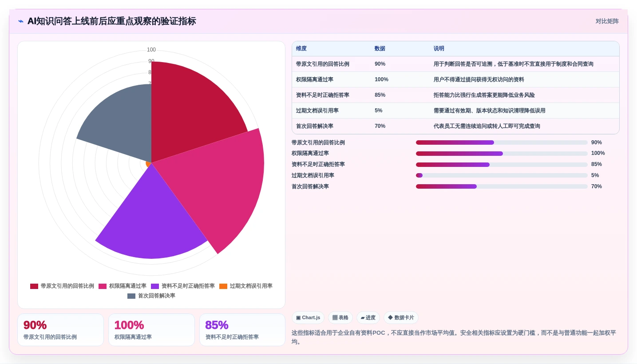Click the 85% progress bar
637x364 pixels.
coord(502,164)
